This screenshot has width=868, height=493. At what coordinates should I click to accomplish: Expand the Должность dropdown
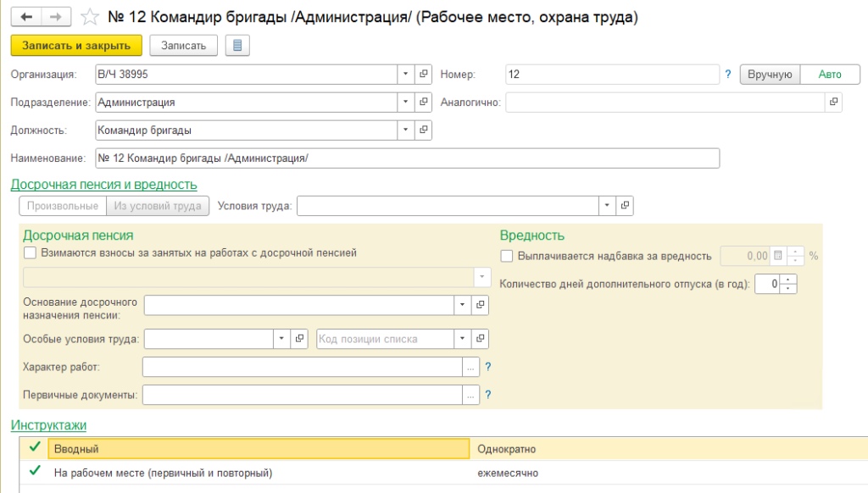406,130
